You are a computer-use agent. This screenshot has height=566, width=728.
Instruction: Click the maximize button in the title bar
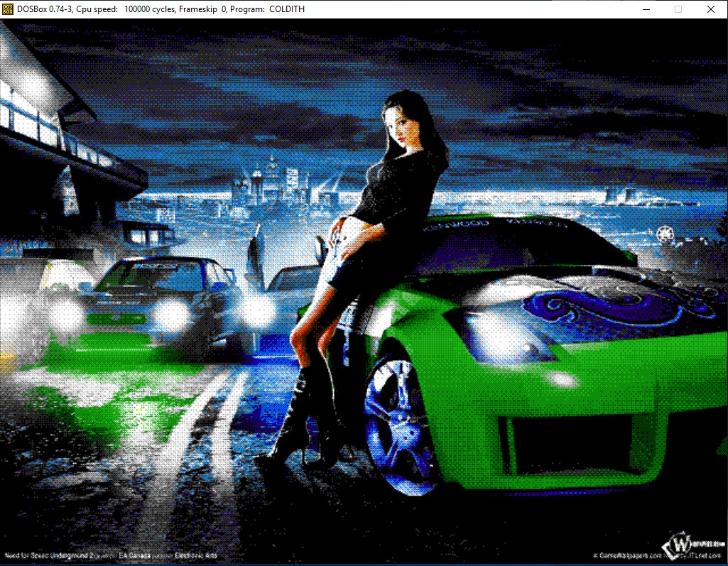click(x=678, y=9)
